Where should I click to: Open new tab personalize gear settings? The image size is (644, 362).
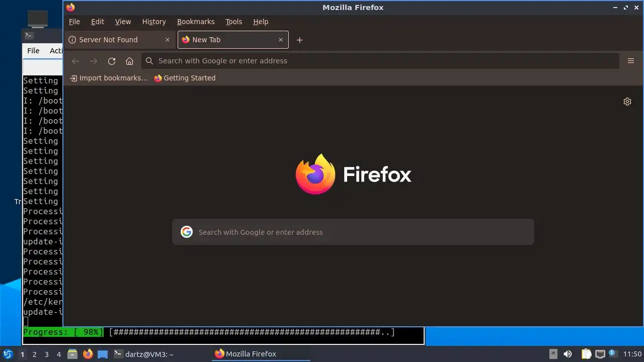(627, 102)
